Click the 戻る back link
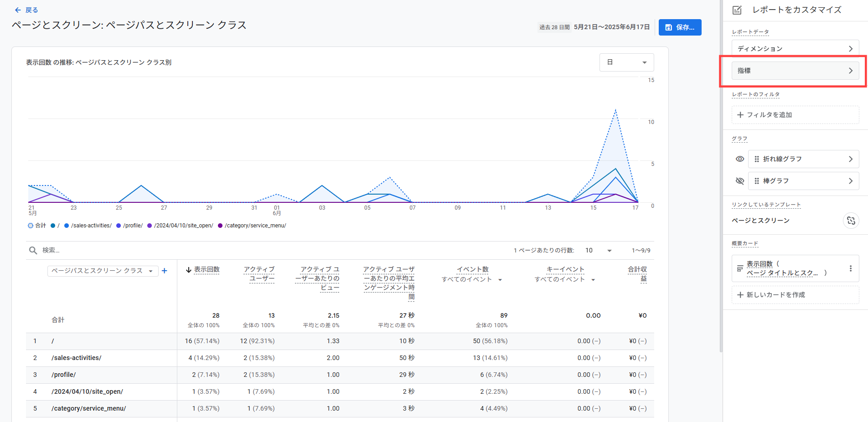The image size is (868, 422). coord(26,10)
